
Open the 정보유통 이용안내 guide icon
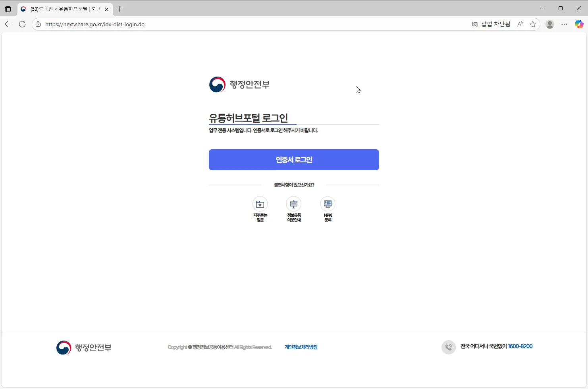click(x=294, y=204)
